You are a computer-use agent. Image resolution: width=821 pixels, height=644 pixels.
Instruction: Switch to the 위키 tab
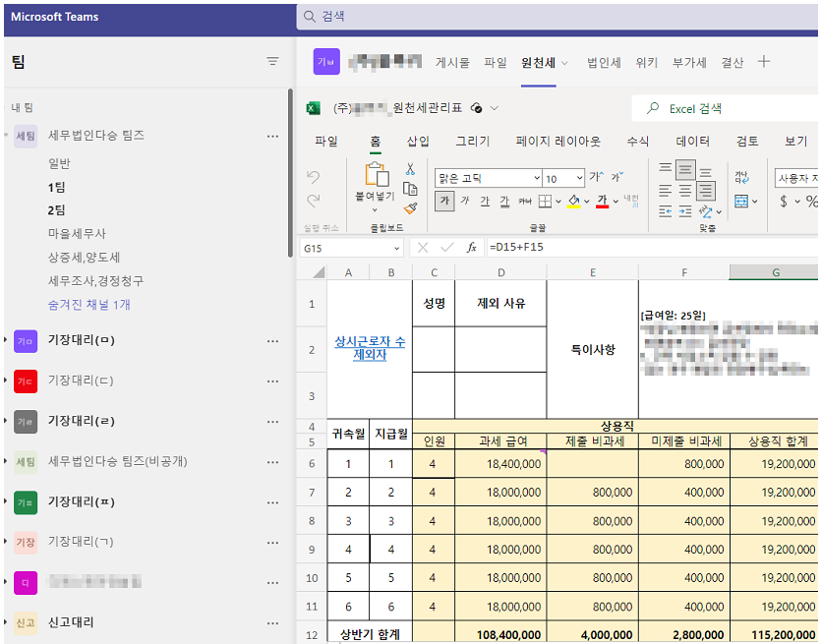(x=647, y=63)
